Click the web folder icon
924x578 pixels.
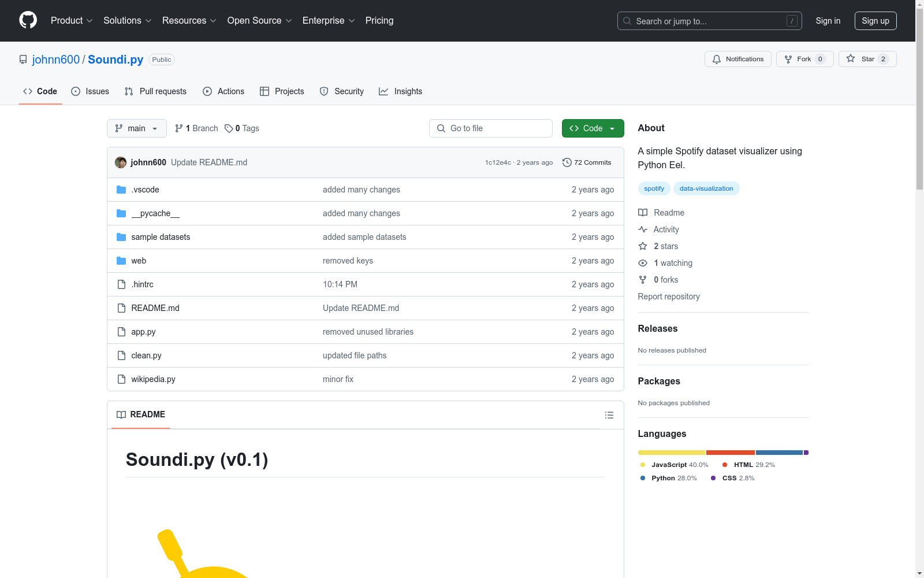pyautogui.click(x=121, y=261)
